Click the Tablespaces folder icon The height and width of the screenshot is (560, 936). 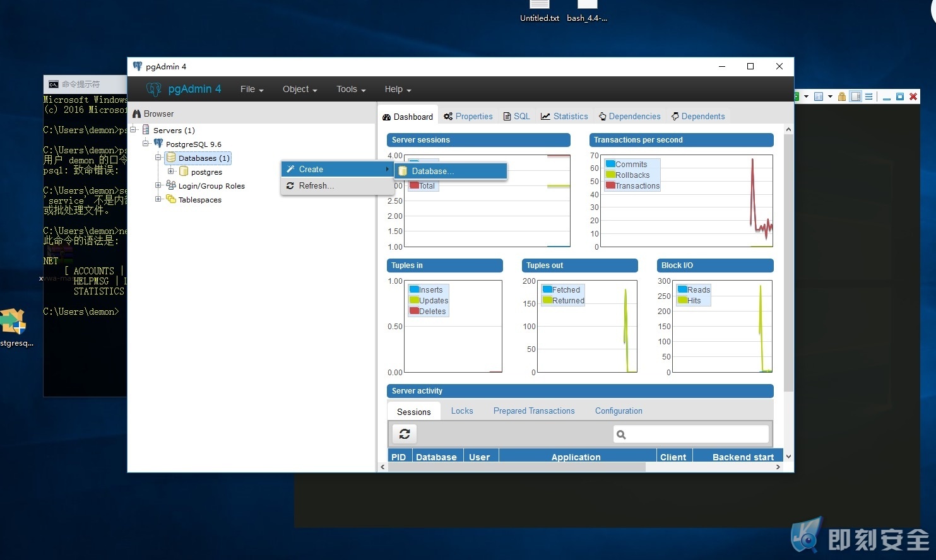click(171, 199)
